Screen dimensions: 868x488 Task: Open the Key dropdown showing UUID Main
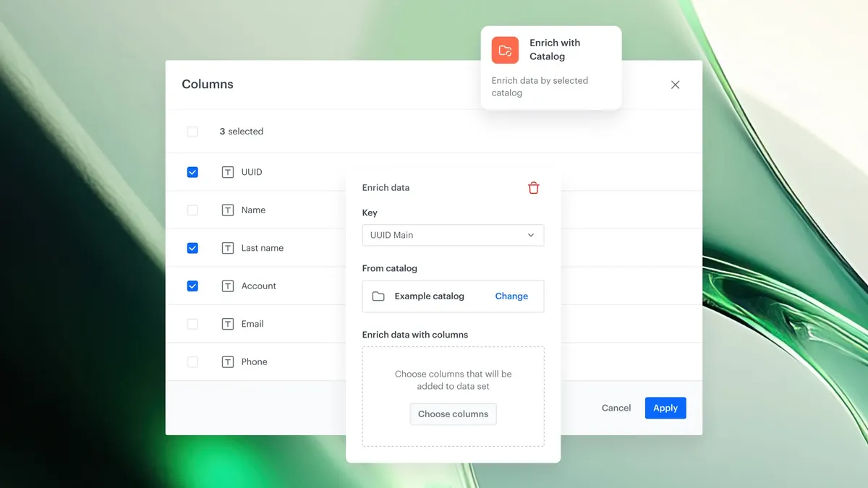453,235
